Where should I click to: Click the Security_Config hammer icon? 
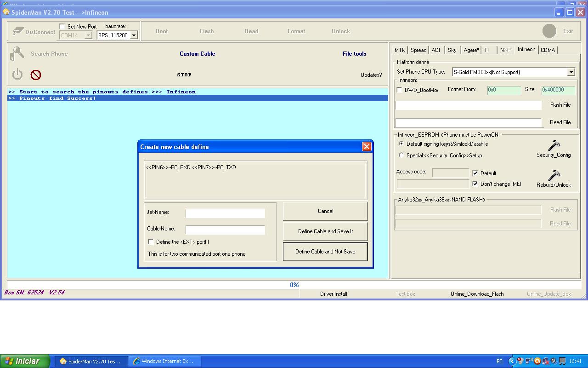tap(554, 145)
